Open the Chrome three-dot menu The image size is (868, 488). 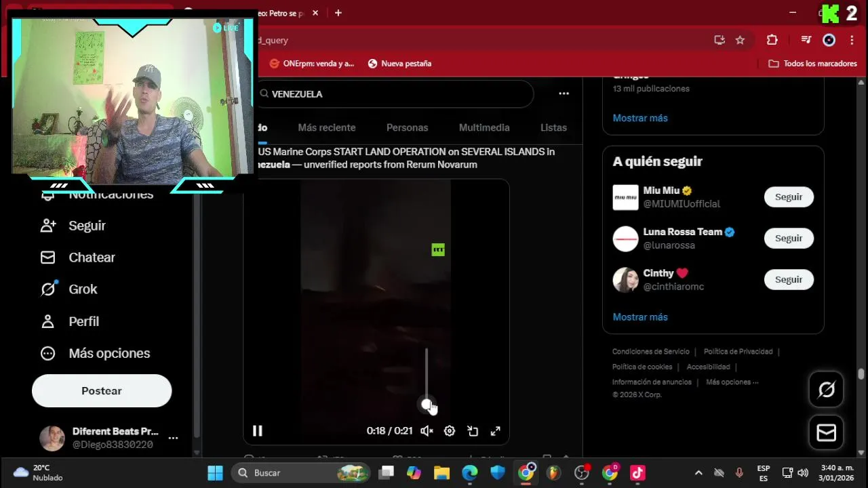tap(852, 40)
